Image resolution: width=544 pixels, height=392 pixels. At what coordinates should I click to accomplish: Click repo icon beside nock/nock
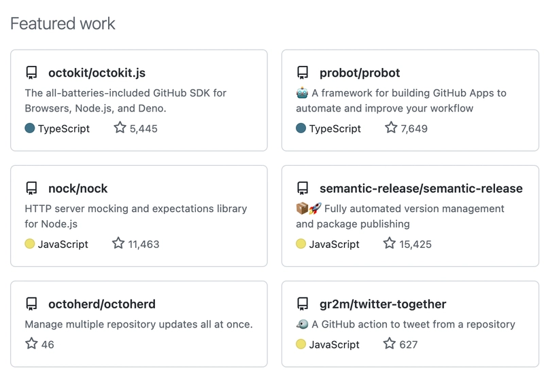click(x=31, y=188)
